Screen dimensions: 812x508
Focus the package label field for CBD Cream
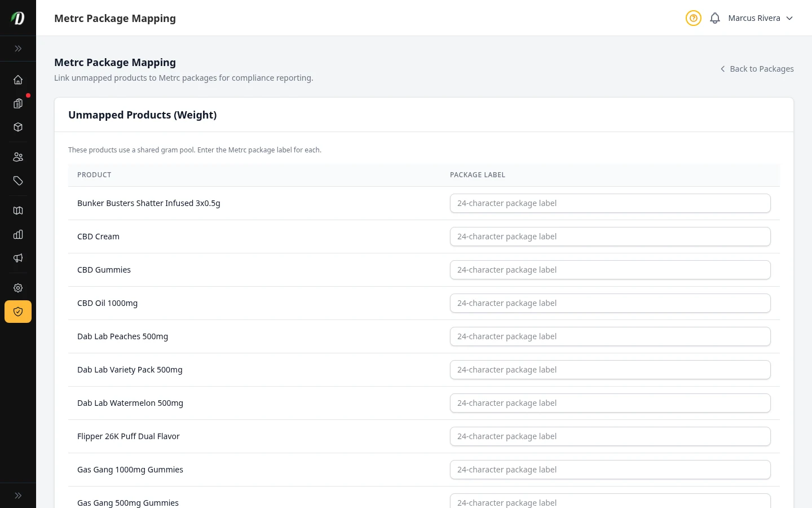(610, 237)
